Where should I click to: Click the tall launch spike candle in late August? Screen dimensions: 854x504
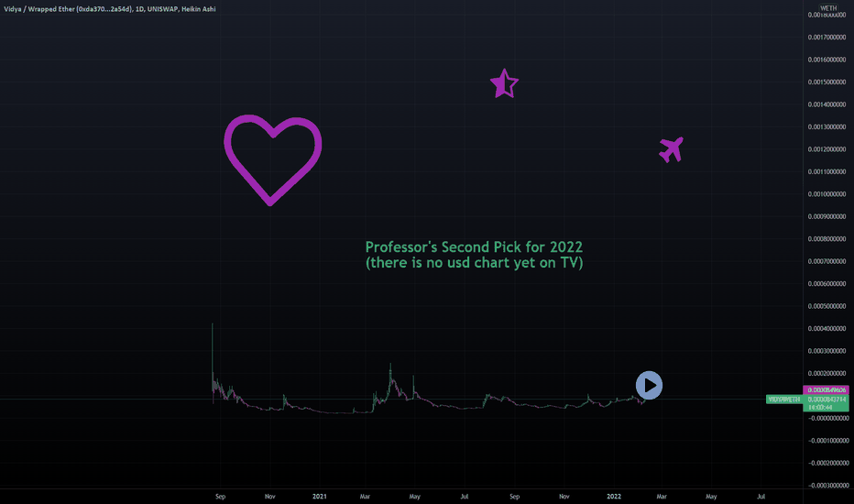(x=213, y=359)
